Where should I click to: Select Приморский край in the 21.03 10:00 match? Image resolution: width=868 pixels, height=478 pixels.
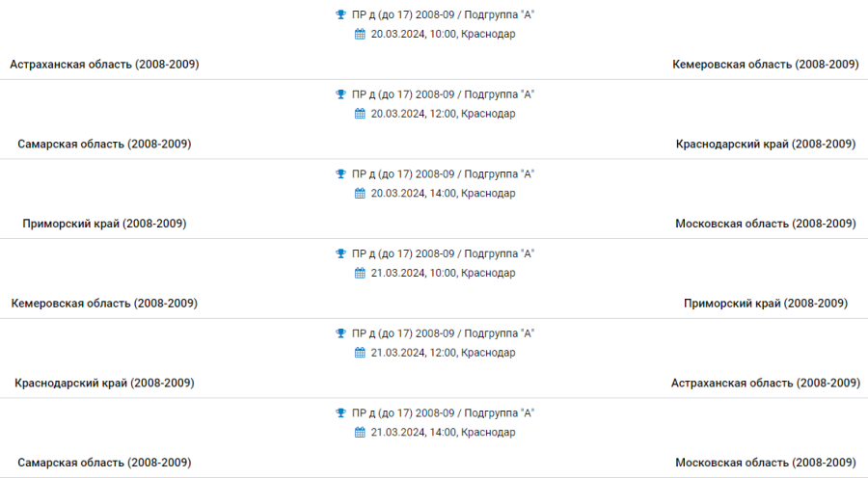coord(766,304)
